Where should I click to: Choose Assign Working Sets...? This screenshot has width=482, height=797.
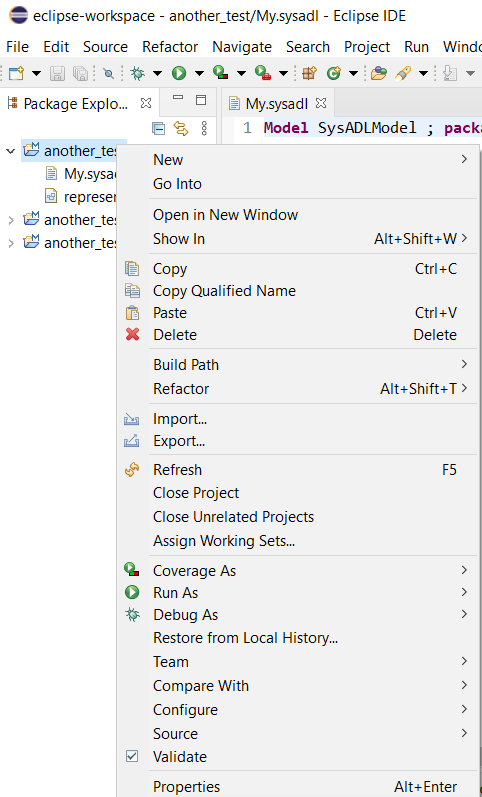[298, 541]
